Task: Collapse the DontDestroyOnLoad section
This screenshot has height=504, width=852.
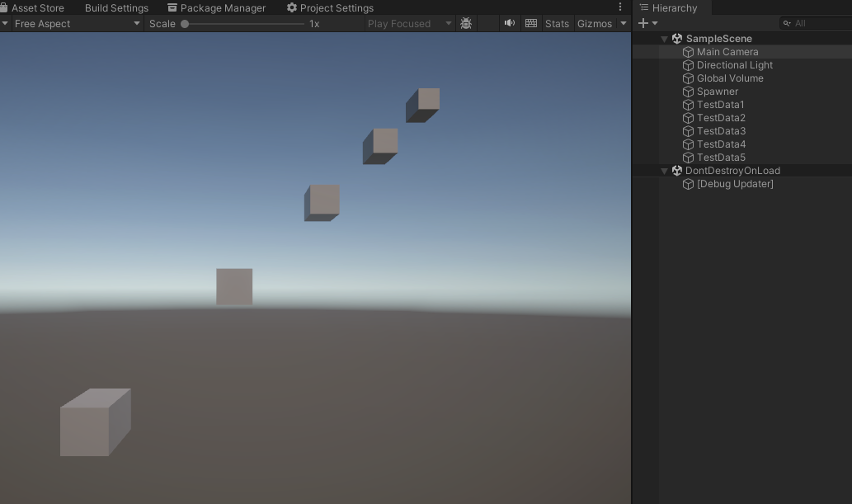Action: pyautogui.click(x=664, y=170)
